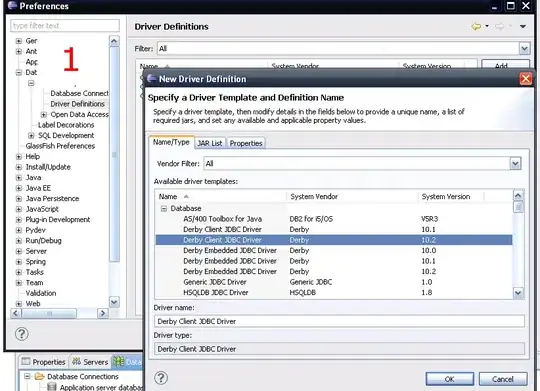Viewport: 540px width, 391px height.
Task: Click the Database Connections folder icon
Action: tap(40, 376)
